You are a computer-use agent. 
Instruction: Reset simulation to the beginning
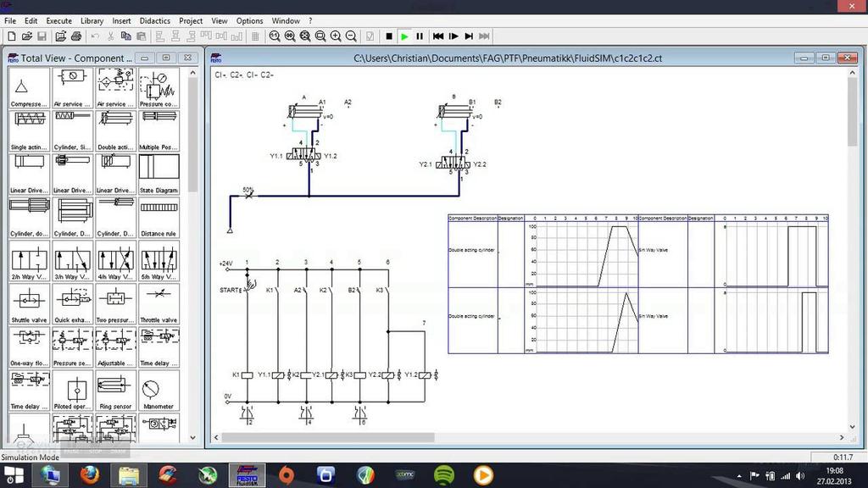pyautogui.click(x=438, y=36)
